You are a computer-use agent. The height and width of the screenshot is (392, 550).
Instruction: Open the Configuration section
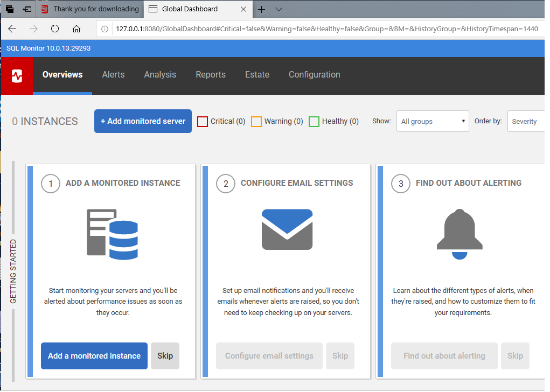tap(314, 75)
